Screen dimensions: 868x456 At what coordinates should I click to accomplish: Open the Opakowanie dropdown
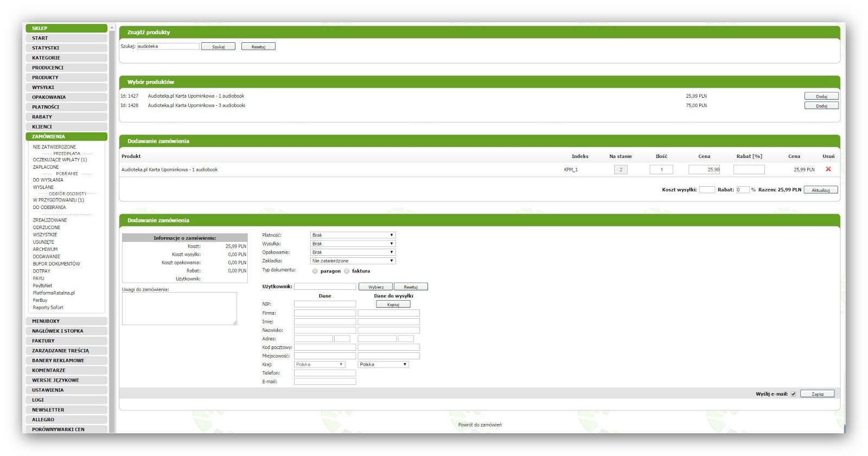[x=353, y=252]
